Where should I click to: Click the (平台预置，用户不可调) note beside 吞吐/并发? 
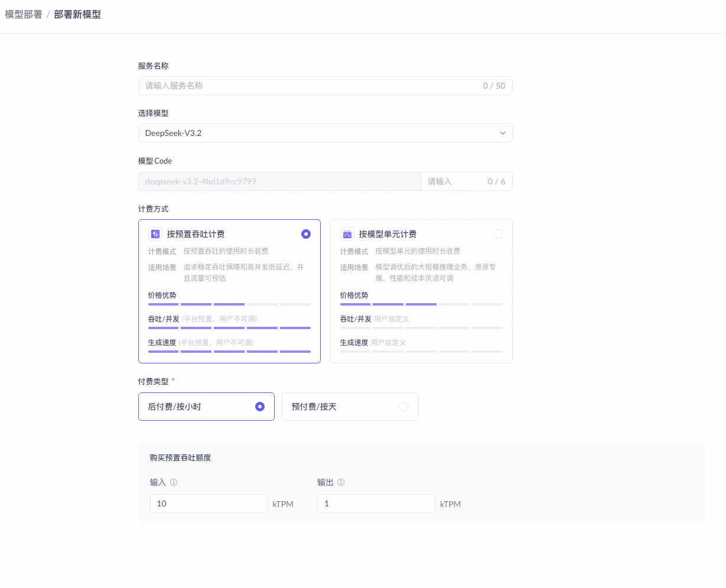click(219, 319)
